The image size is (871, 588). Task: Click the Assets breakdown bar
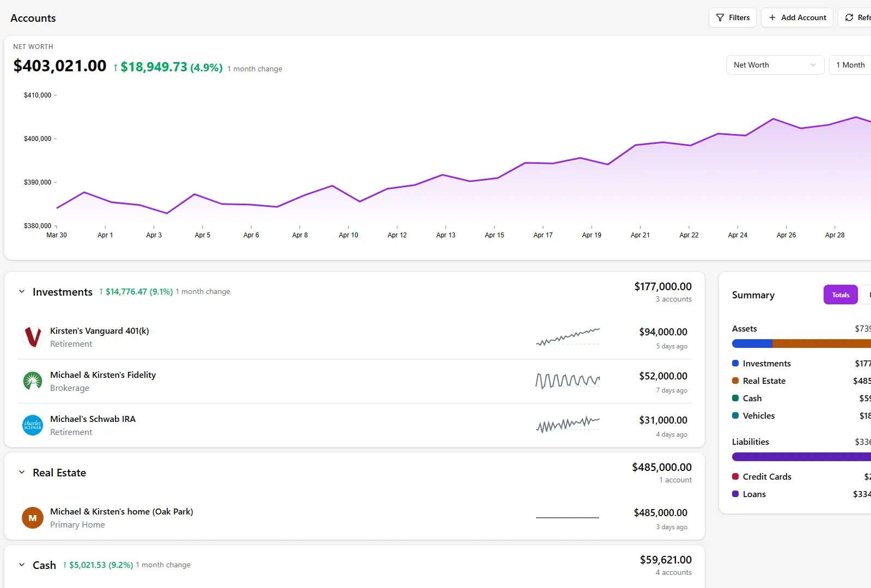pyautogui.click(x=801, y=344)
